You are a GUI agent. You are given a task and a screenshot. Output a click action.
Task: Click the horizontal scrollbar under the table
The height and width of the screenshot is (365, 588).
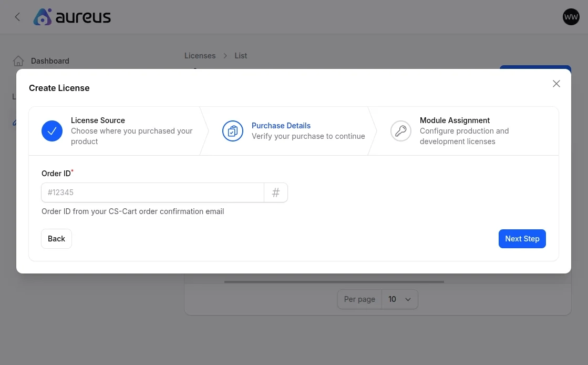(x=334, y=282)
